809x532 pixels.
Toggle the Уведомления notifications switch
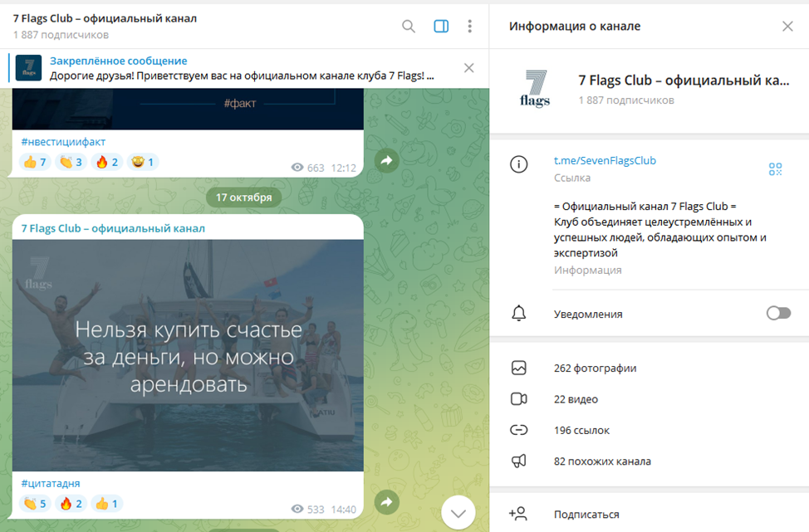778,314
